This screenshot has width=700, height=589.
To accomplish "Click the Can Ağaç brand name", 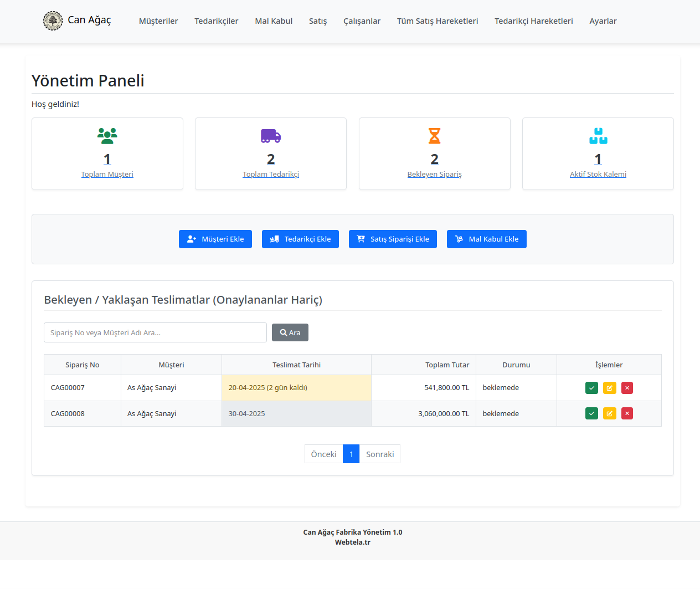I will coord(89,20).
